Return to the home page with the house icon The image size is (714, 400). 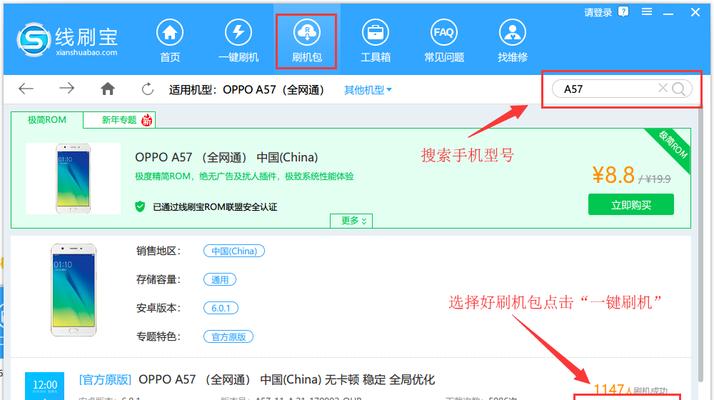[107, 88]
